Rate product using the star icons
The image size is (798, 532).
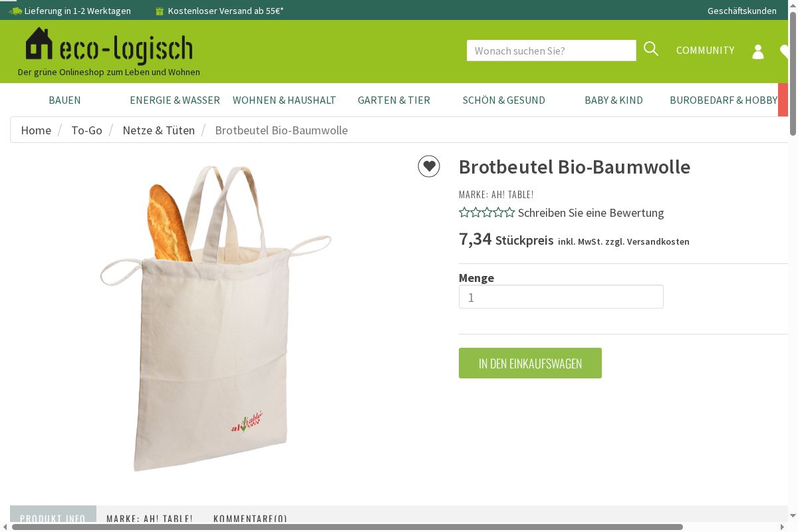pos(487,213)
